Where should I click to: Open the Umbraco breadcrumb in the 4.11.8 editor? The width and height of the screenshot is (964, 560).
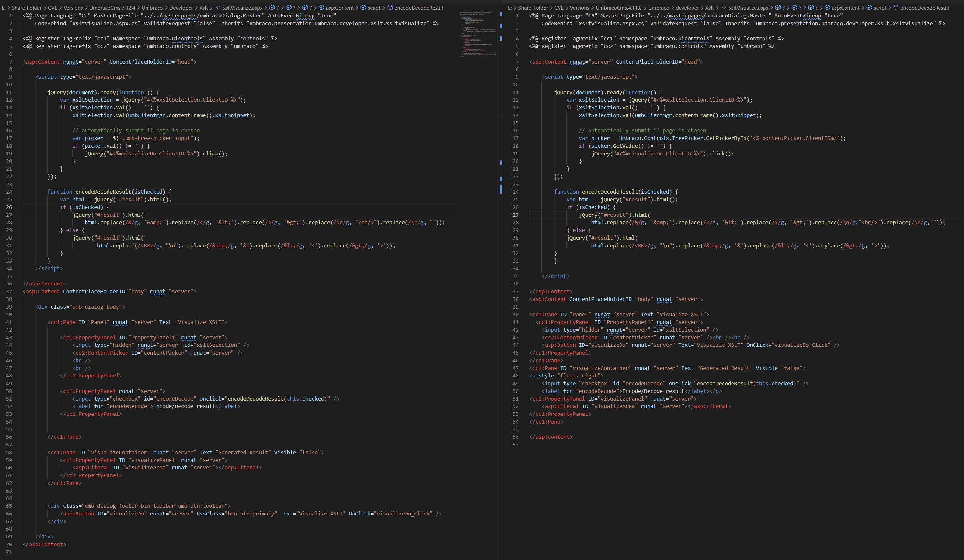pyautogui.click(x=659, y=8)
